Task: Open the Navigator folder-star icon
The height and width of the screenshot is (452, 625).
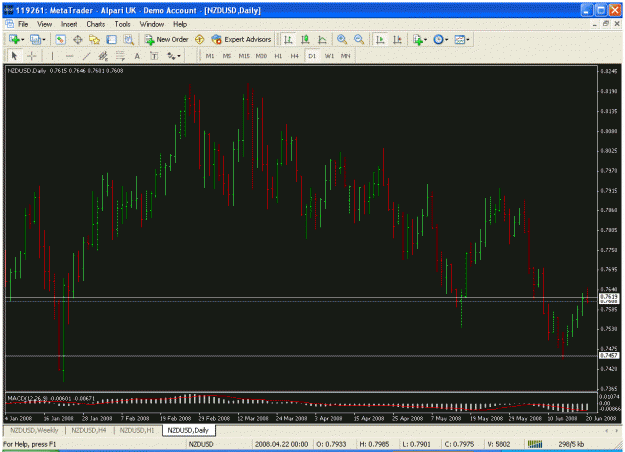Action: (x=94, y=39)
